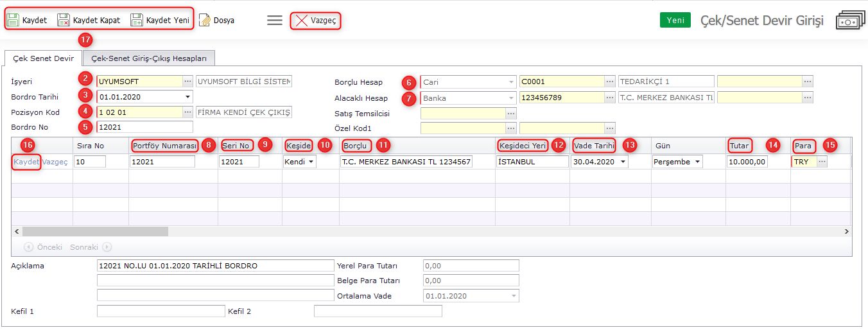Expand the Keşide Kendi dropdown
This screenshot has height=330, width=868.
tap(311, 162)
